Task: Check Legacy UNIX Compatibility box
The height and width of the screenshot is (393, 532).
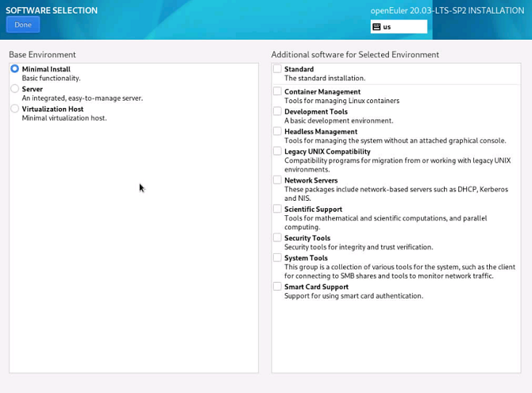Action: tap(277, 151)
